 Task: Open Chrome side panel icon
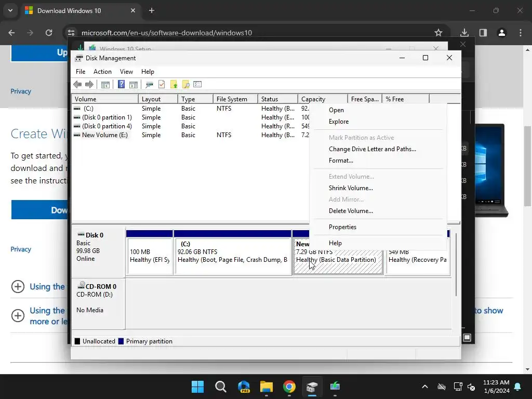coord(483,33)
